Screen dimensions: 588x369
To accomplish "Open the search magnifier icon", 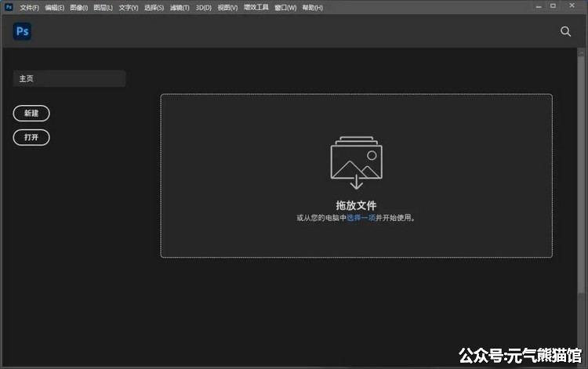I will tap(565, 31).
